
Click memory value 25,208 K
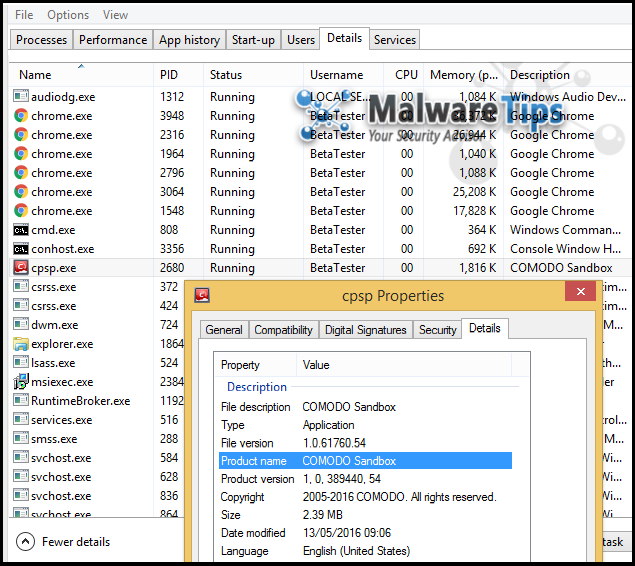[474, 192]
